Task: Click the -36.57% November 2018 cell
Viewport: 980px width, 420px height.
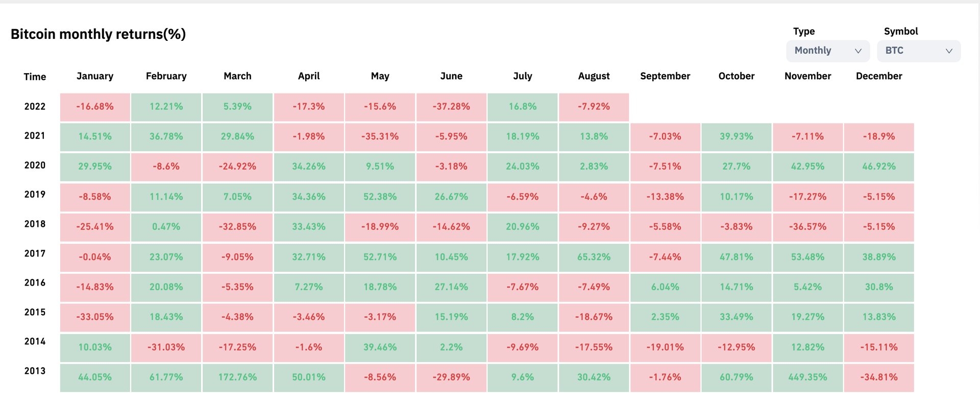Action: click(807, 227)
